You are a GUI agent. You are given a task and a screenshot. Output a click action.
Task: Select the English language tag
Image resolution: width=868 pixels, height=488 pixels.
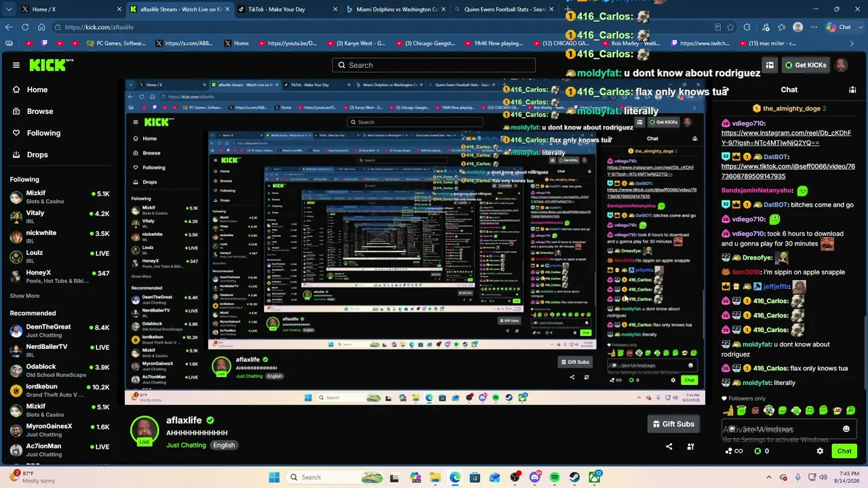224,445
